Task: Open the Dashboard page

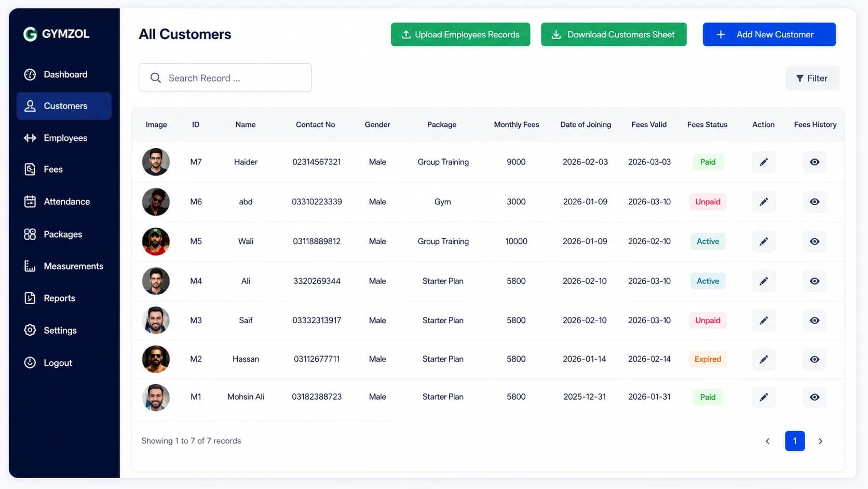Action: coord(64,74)
